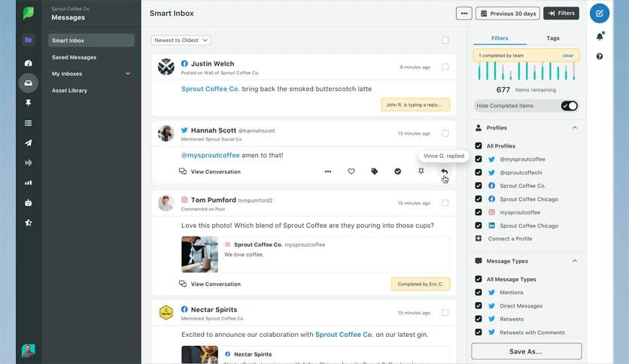Image resolution: width=629 pixels, height=364 pixels.
Task: Click the Save As... button
Action: [526, 351]
